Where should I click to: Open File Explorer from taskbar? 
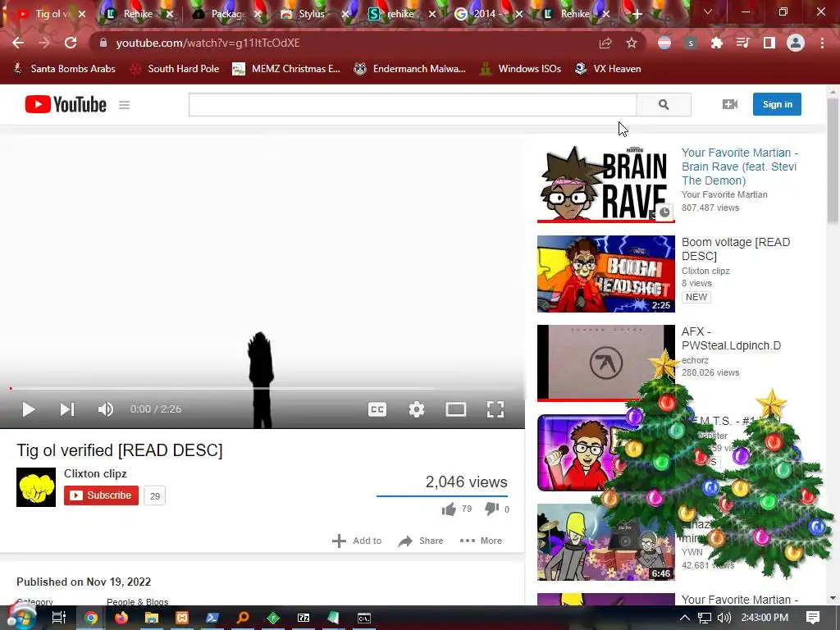point(152,618)
